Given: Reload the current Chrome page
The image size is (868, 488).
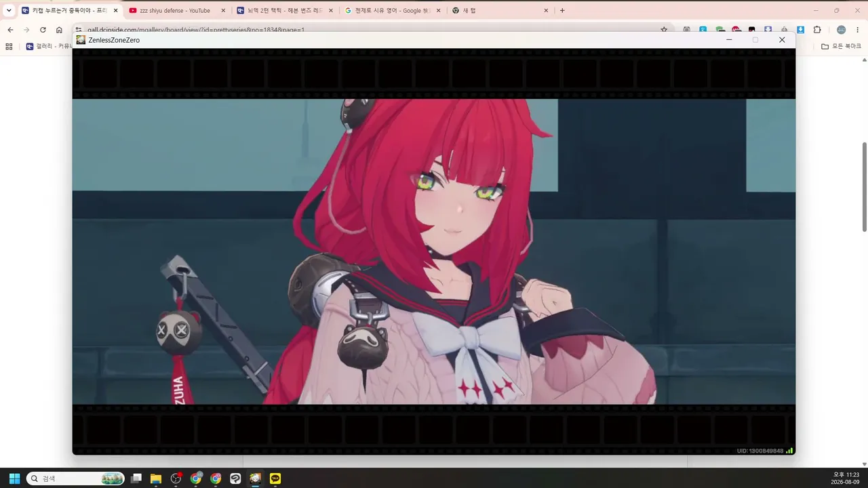Looking at the screenshot, I should click(x=43, y=30).
